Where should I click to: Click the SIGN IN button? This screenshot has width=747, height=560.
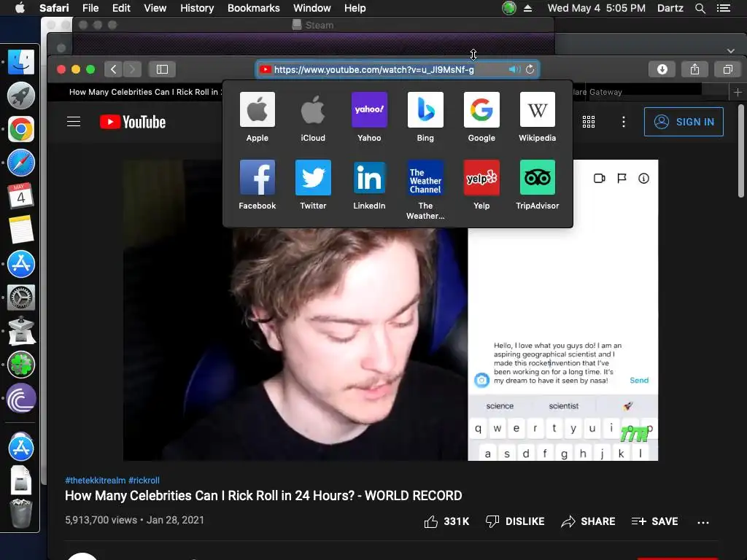click(x=684, y=122)
